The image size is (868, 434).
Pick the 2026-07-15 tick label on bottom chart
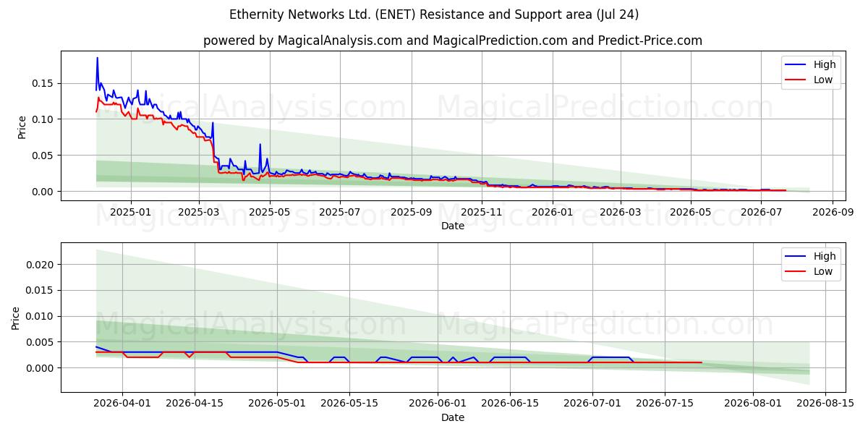pos(665,404)
